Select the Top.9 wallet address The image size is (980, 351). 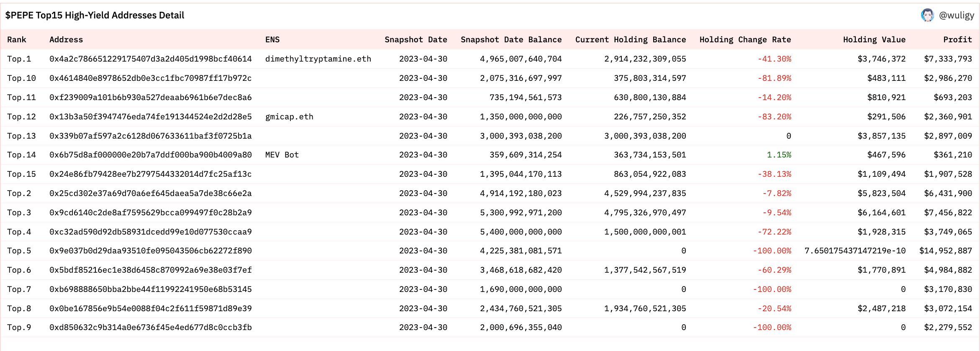click(x=150, y=328)
